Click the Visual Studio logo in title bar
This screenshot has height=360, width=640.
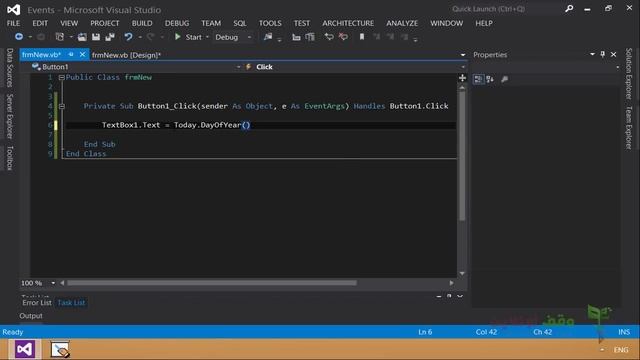[13, 9]
